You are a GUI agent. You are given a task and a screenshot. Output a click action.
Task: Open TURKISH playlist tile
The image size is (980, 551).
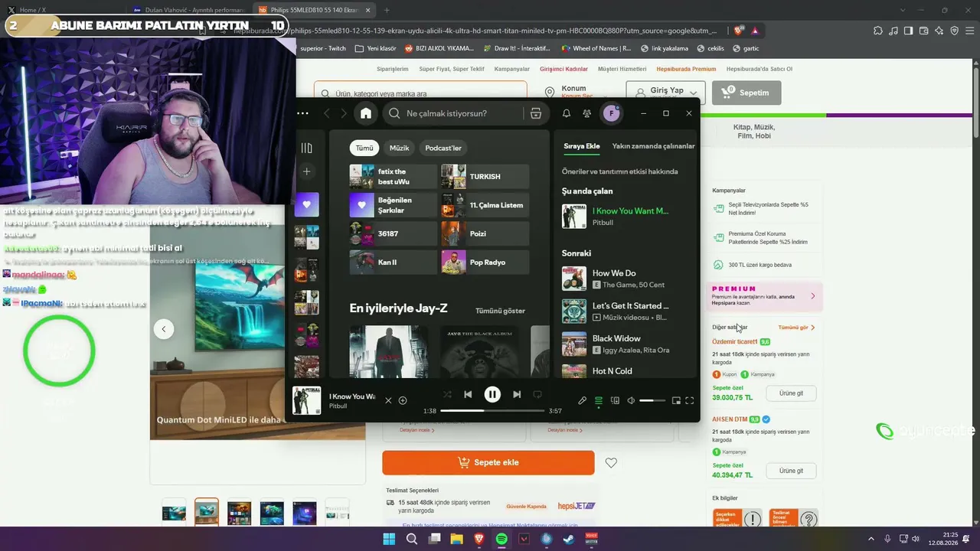tap(485, 177)
